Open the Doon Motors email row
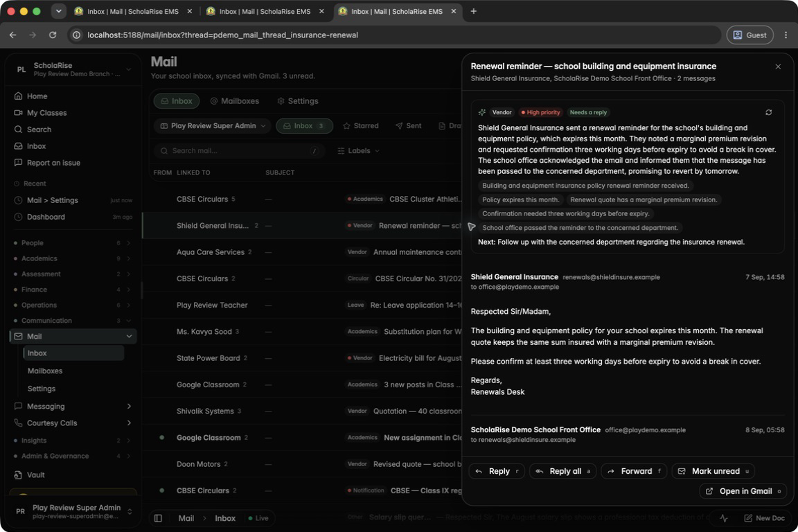 point(303,464)
